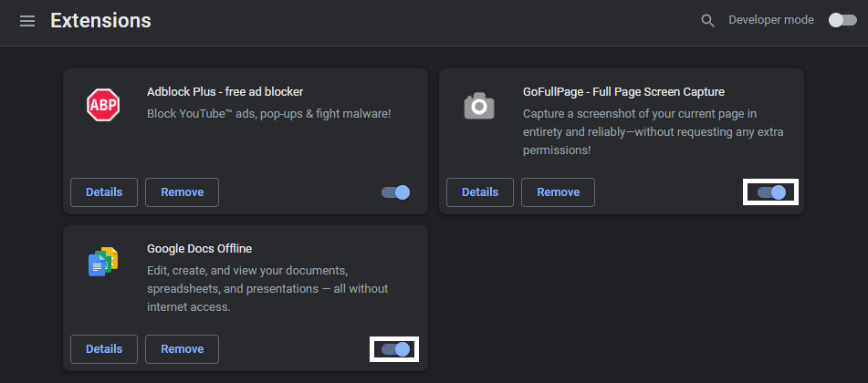The height and width of the screenshot is (383, 868).
Task: Click the GoFullPage extension title text
Action: [623, 91]
